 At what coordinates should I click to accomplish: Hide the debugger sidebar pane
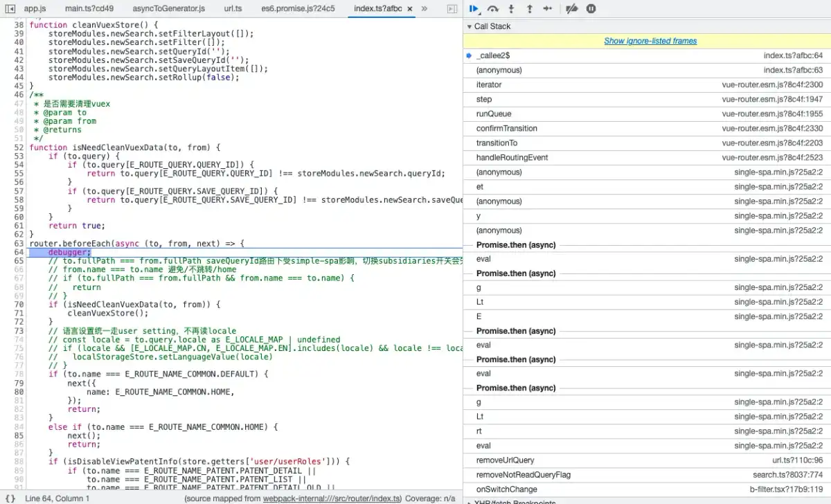452,9
